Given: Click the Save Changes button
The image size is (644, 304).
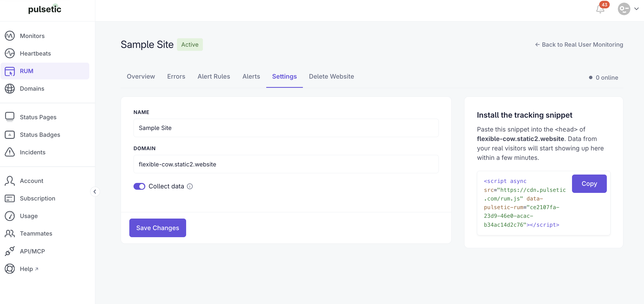Looking at the screenshot, I should pos(158,228).
